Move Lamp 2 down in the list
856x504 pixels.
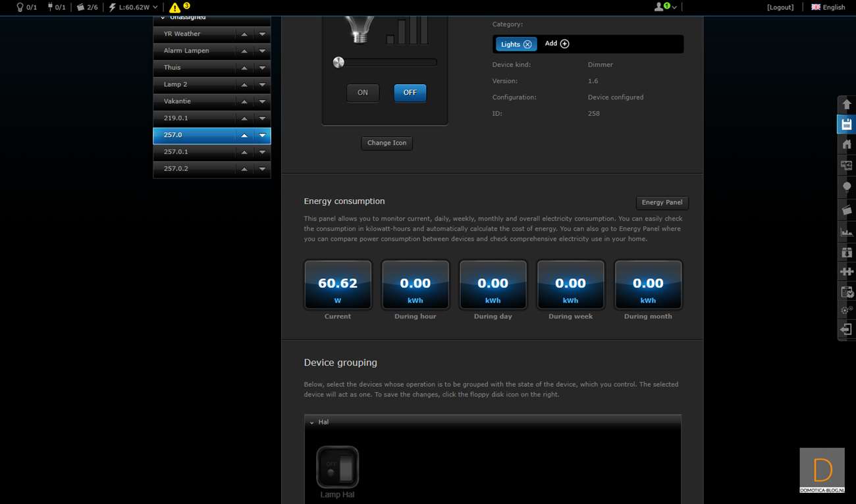pyautogui.click(x=262, y=85)
